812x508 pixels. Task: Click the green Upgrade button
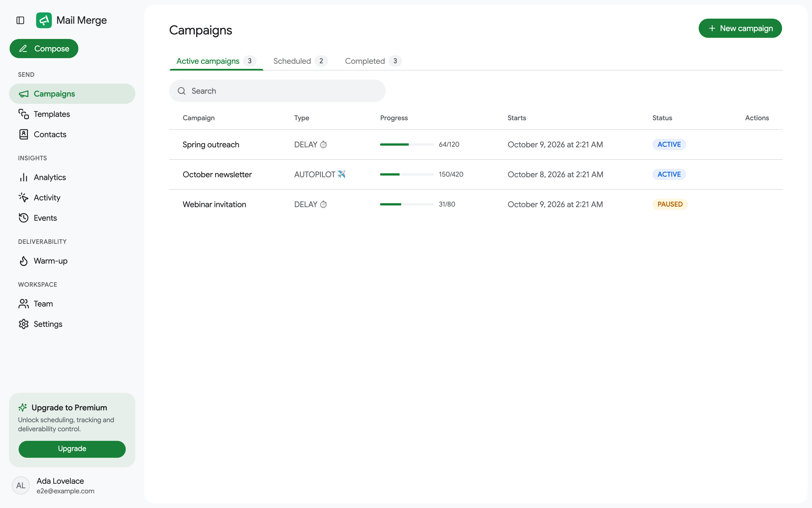tap(72, 449)
